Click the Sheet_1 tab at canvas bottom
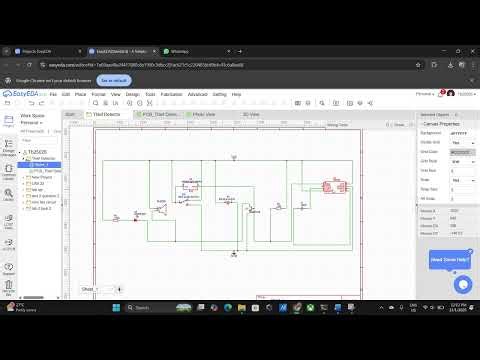Viewport: 480px width, 360px height. click(x=97, y=289)
